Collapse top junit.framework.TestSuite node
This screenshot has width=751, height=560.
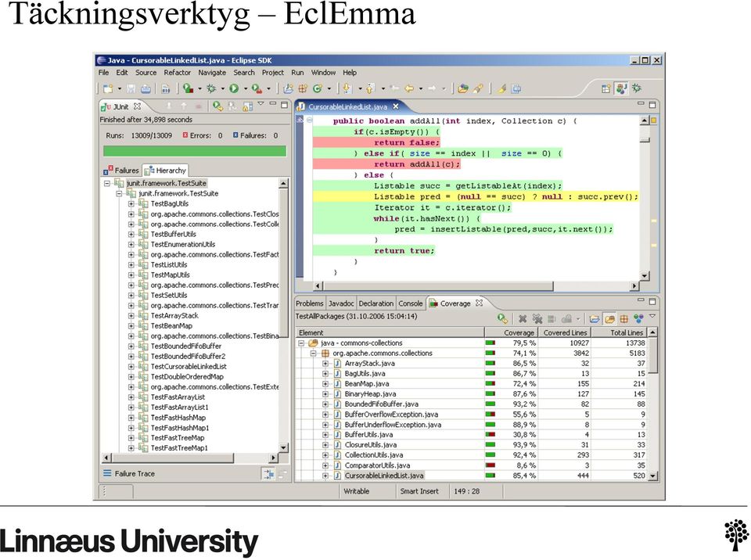coord(107,183)
